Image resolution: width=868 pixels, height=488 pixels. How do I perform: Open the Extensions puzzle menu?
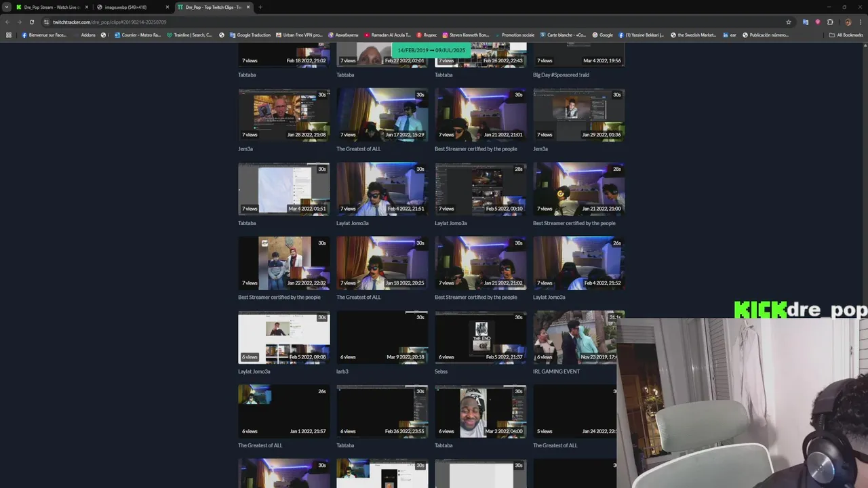[830, 22]
